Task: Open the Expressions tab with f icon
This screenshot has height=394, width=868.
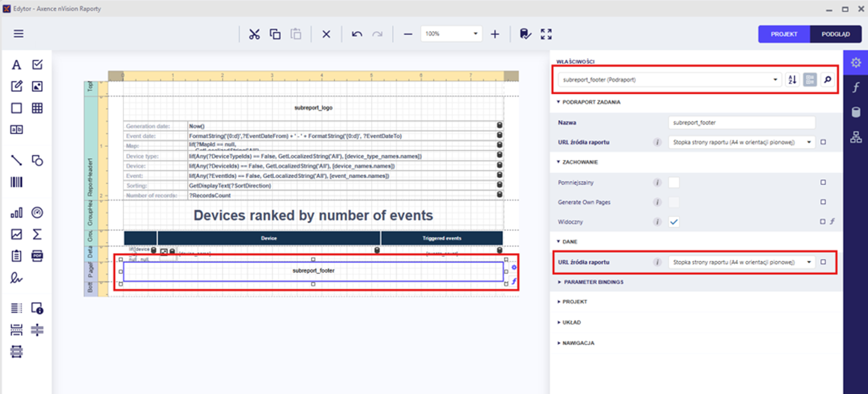Action: pos(856,87)
